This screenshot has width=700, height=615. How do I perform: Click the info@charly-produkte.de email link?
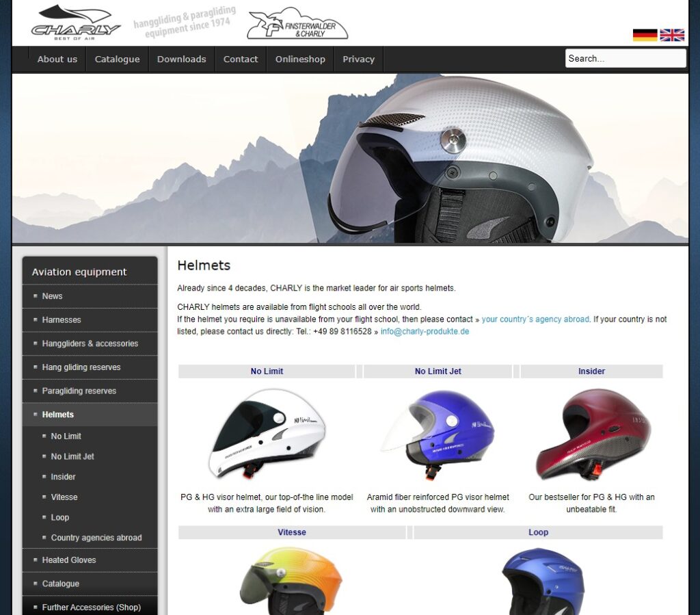[x=425, y=331]
